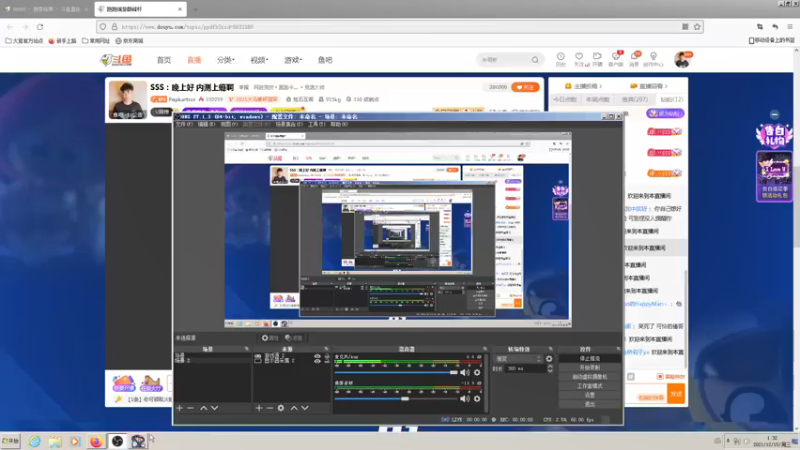Open the OBS 视图(V) menu
Image resolution: width=800 pixels, height=450 pixels.
point(229,124)
